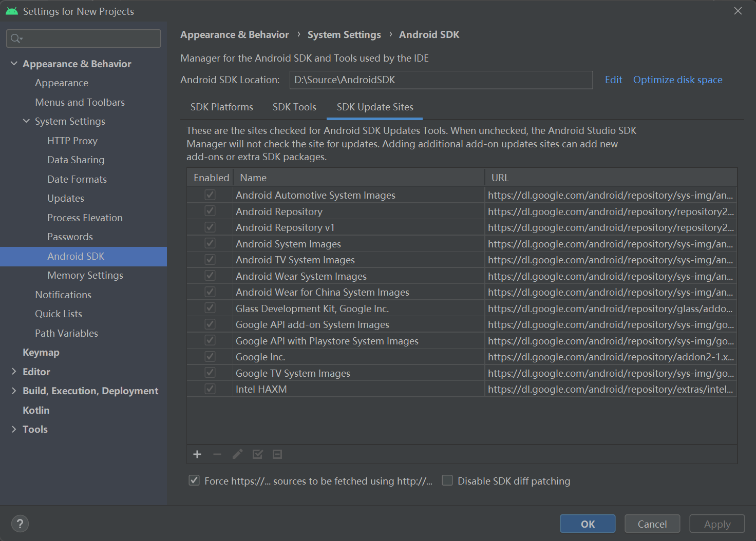Collapse the Appearance & Behavior section
Screen dimensions: 756x541
click(x=14, y=63)
